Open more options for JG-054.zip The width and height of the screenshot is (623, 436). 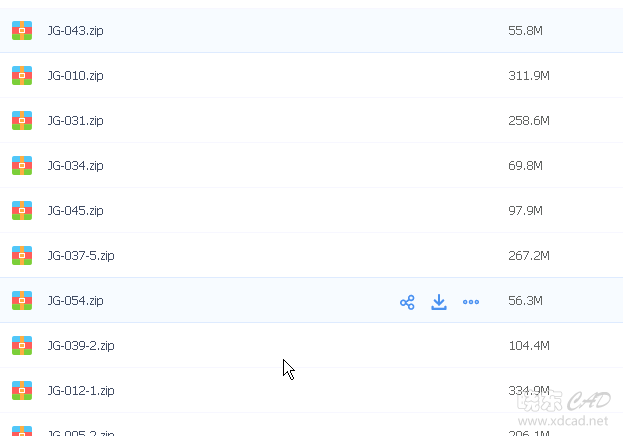click(471, 302)
